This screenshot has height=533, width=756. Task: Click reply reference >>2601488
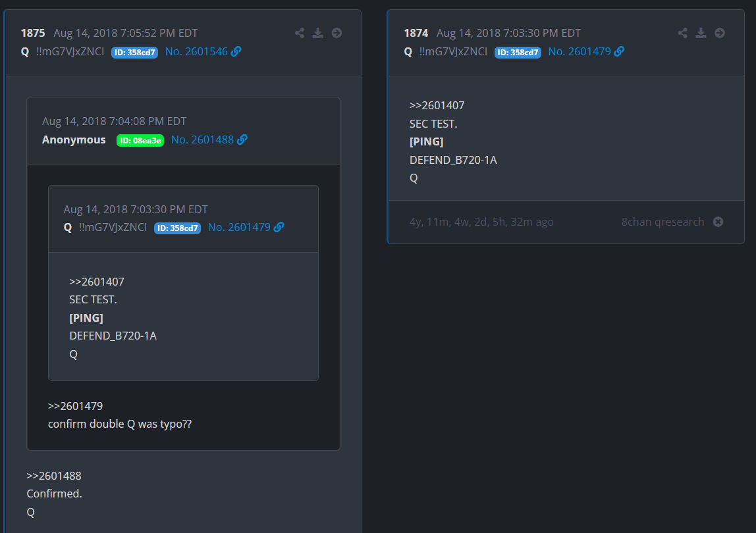(x=54, y=476)
